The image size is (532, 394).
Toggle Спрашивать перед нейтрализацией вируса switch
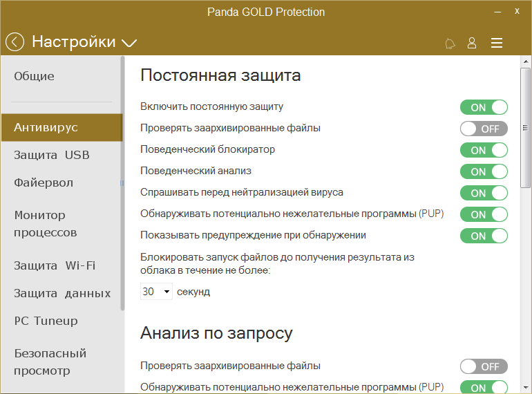pyautogui.click(x=484, y=193)
